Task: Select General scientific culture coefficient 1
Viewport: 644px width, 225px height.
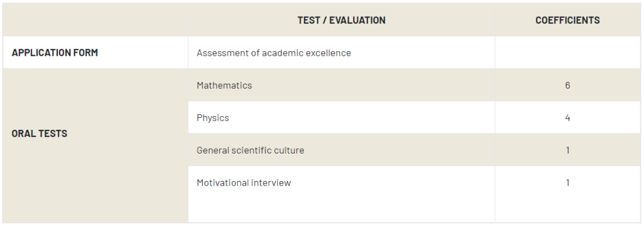Action: coord(568,150)
